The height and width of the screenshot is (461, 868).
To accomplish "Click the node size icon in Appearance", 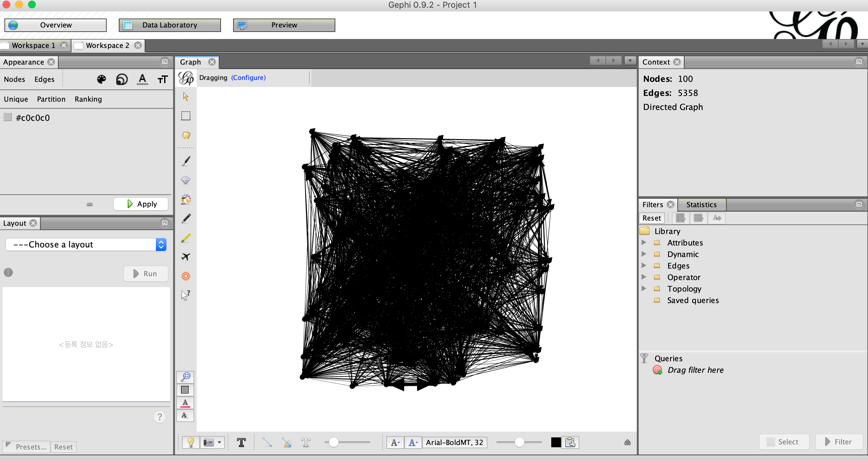I will coord(122,79).
